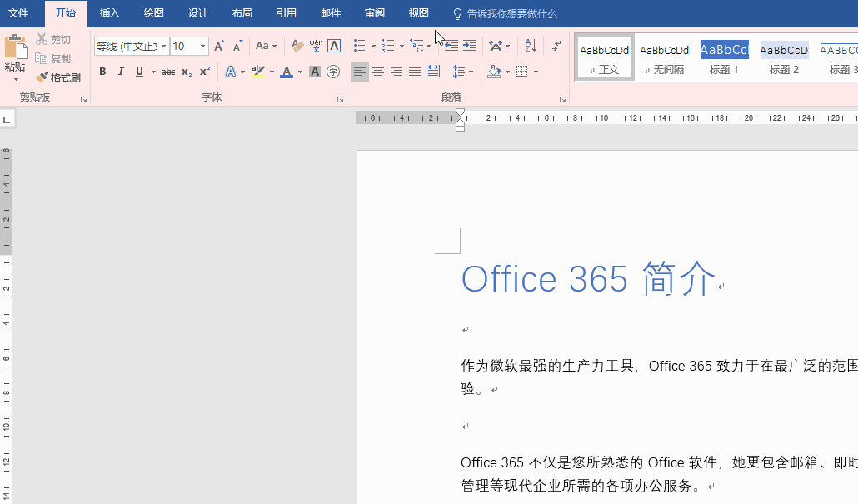Sort text with the A-Z sort icon
The image size is (858, 504).
tap(531, 46)
